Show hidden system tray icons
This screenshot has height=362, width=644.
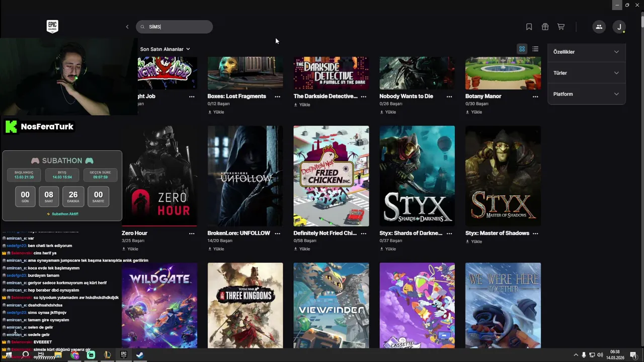click(576, 355)
